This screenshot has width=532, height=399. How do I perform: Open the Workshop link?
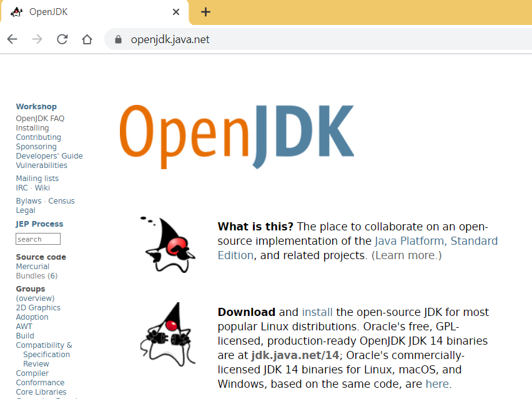click(x=36, y=107)
